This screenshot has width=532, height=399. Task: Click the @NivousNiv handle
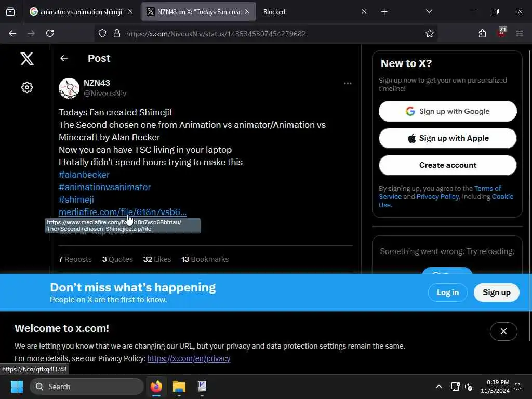tap(105, 94)
